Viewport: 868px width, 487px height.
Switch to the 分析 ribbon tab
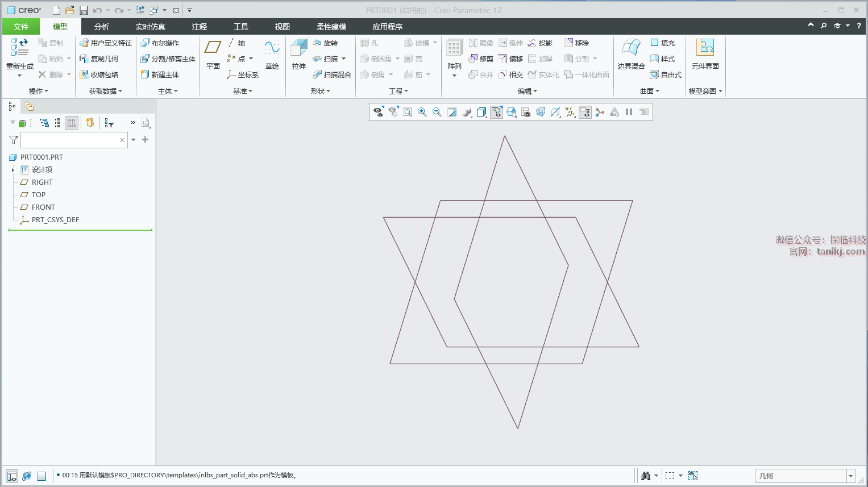(102, 27)
